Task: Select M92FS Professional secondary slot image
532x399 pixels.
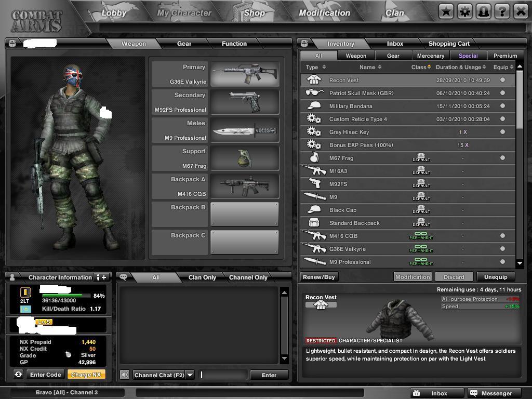Action: coord(245,102)
